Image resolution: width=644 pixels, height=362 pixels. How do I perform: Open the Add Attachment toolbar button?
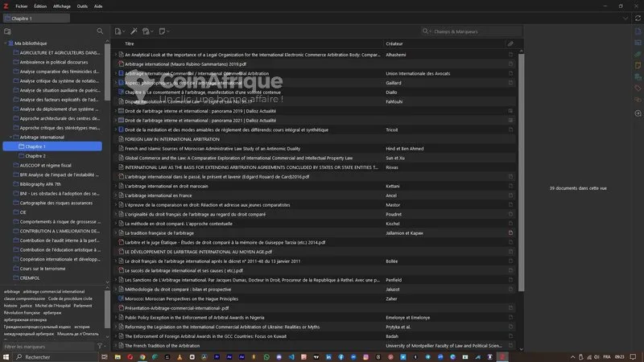coord(147,31)
